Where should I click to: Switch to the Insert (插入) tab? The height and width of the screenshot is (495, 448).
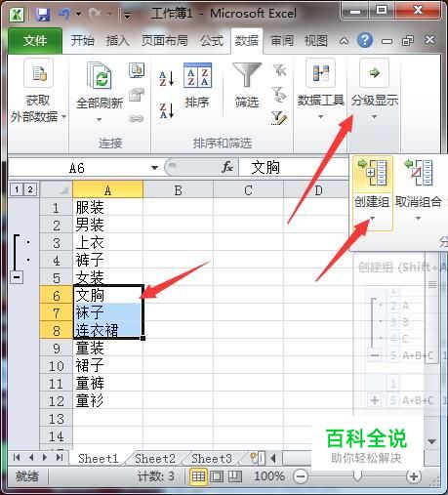118,41
